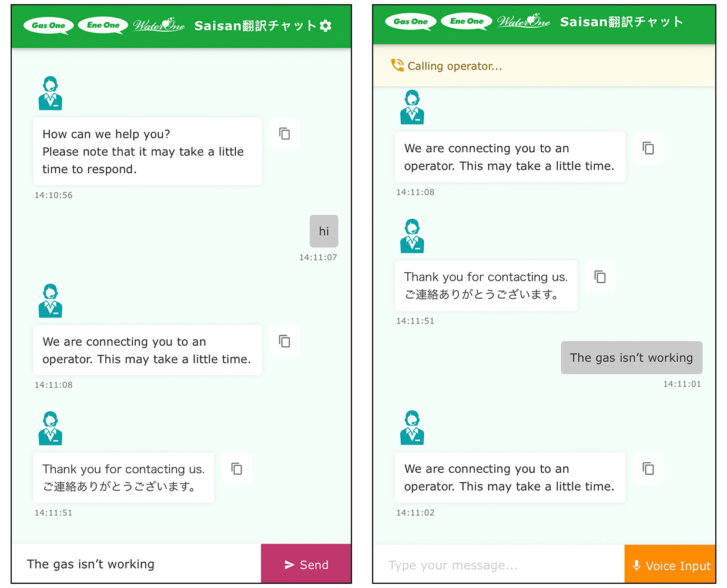Screen dimensions: 727x588
Task: Copy right bottom 'We are connecting' message at 14:11:02
Action: pyautogui.click(x=648, y=469)
